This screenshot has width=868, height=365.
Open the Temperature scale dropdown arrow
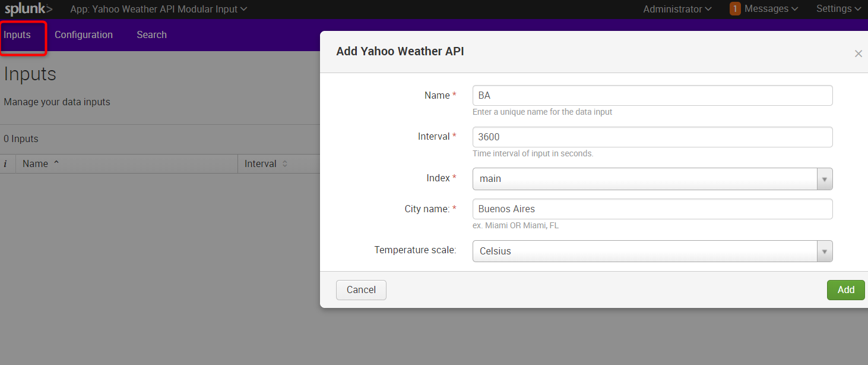pos(824,251)
